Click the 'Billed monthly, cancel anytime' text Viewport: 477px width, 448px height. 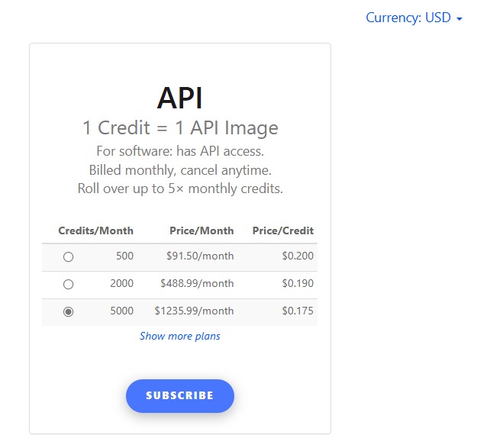coord(180,169)
